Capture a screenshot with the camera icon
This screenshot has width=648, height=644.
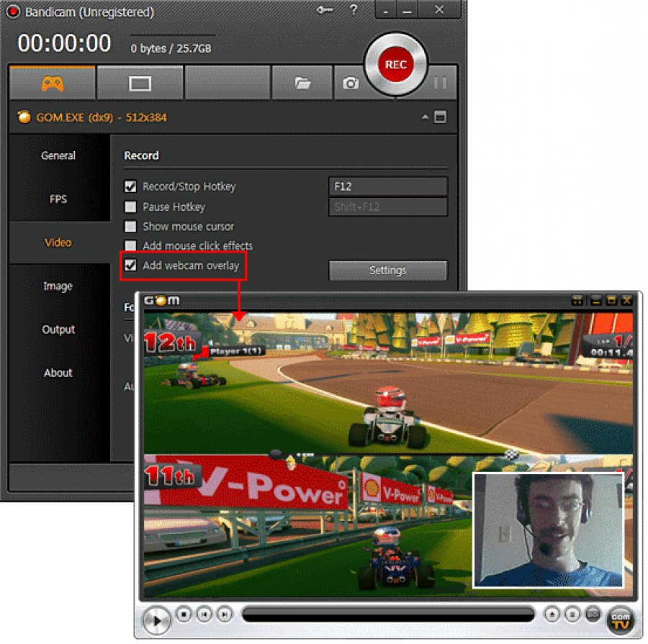351,83
